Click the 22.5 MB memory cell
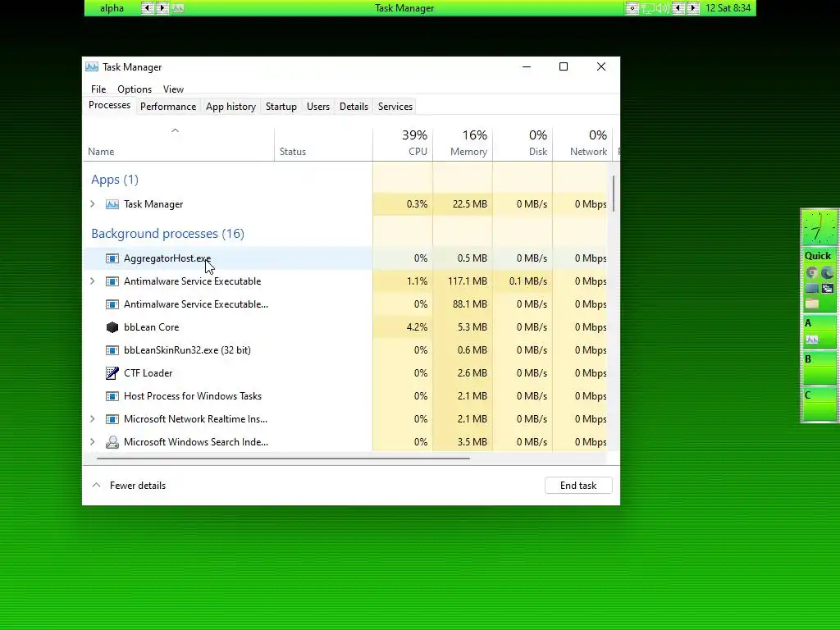Image resolution: width=840 pixels, height=630 pixels. pos(463,204)
